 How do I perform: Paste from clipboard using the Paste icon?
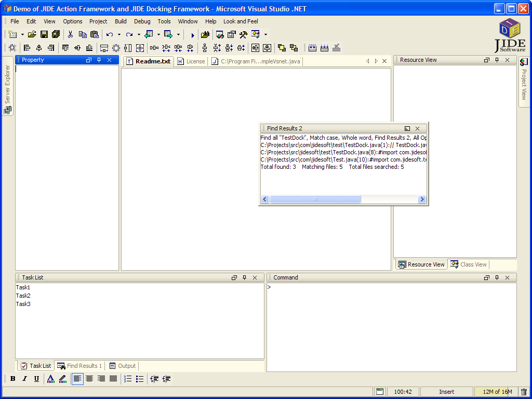click(x=95, y=34)
